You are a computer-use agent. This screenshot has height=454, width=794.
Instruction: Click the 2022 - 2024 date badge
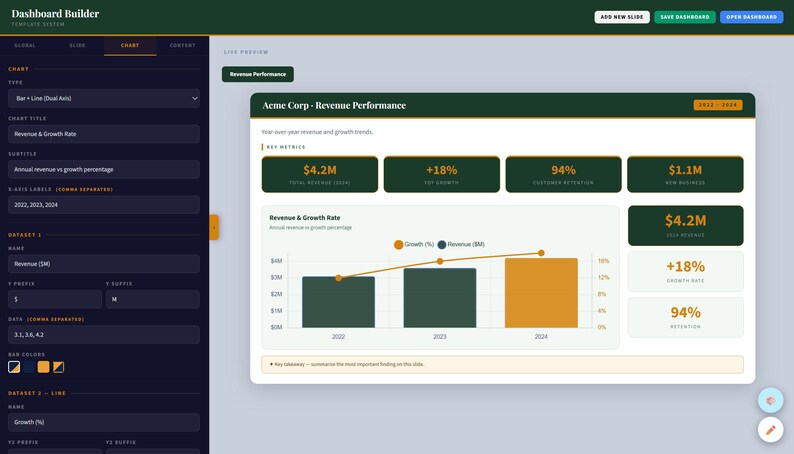point(718,105)
